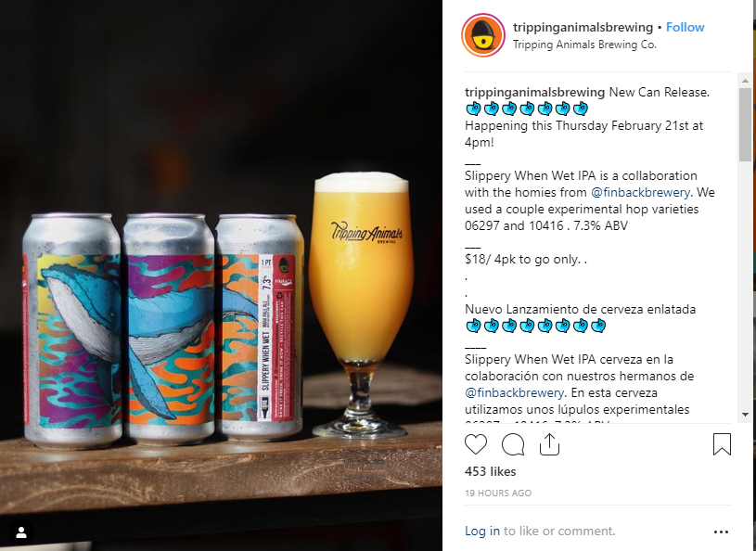The height and width of the screenshot is (551, 756).
Task: Open the Tripping Animals profile avatar
Action: pyautogui.click(x=483, y=35)
